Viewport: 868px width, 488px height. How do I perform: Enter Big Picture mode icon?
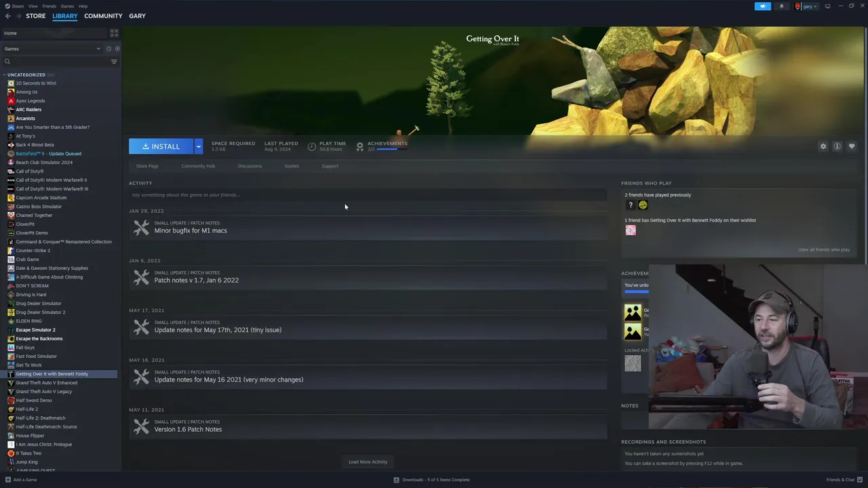point(827,6)
